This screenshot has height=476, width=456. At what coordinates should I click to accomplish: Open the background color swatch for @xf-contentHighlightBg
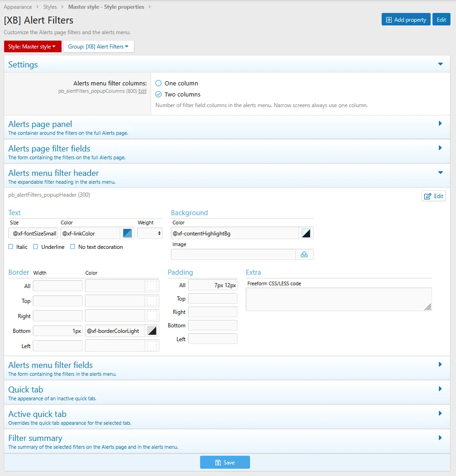click(306, 234)
